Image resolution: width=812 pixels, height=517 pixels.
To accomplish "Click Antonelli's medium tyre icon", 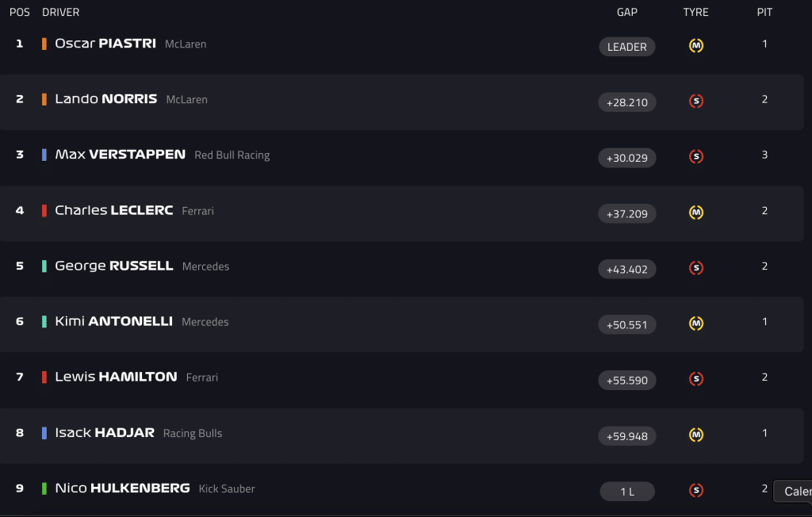I will tap(696, 324).
